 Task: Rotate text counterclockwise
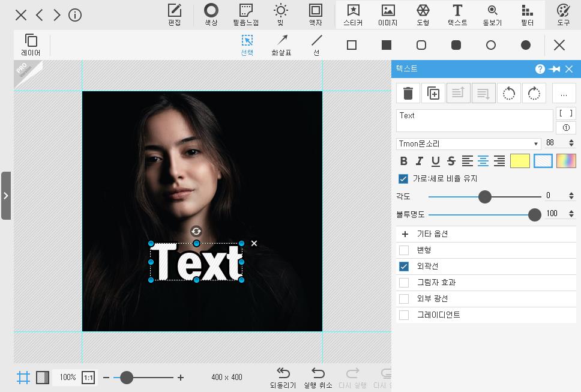(x=509, y=93)
